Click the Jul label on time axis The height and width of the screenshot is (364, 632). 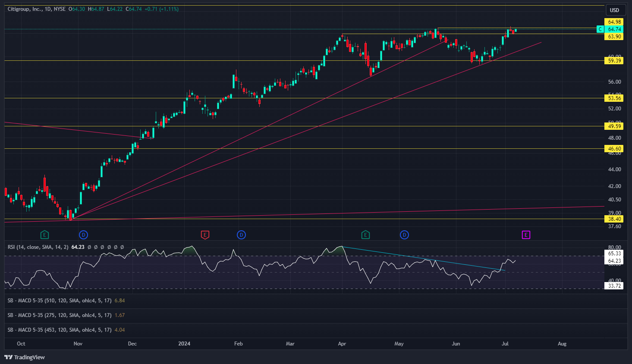coord(505,344)
